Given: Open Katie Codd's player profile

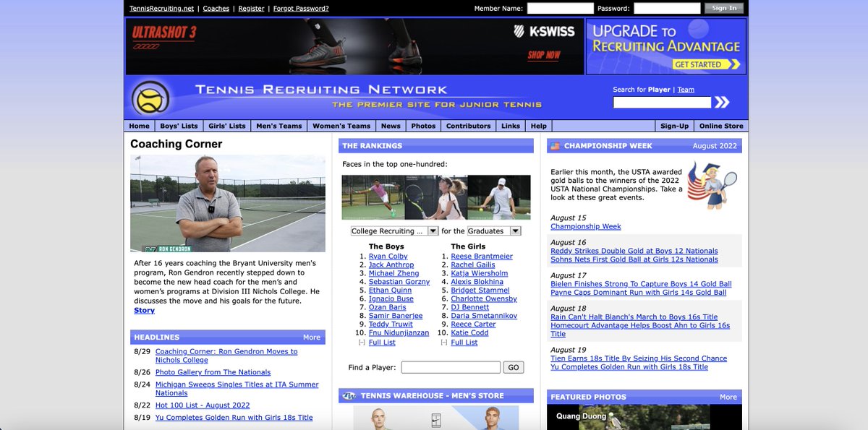Looking at the screenshot, I should (469, 332).
